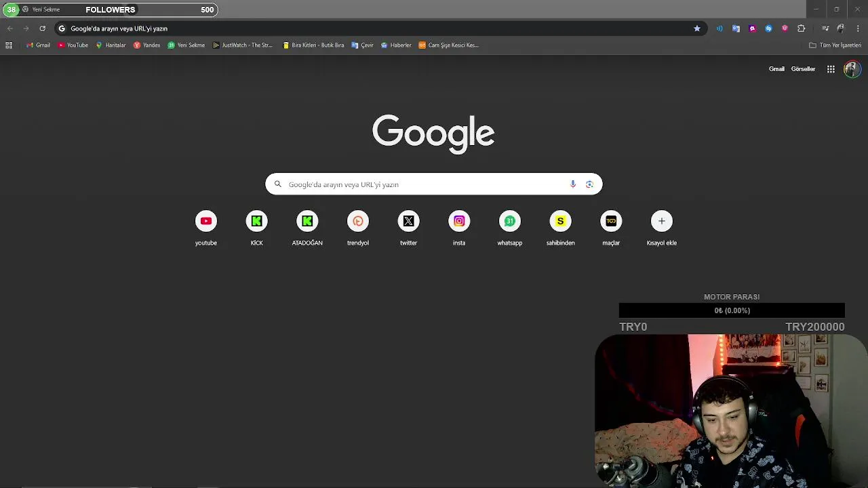Click the magnifier icon in search box
The image size is (868, 488).
278,184
